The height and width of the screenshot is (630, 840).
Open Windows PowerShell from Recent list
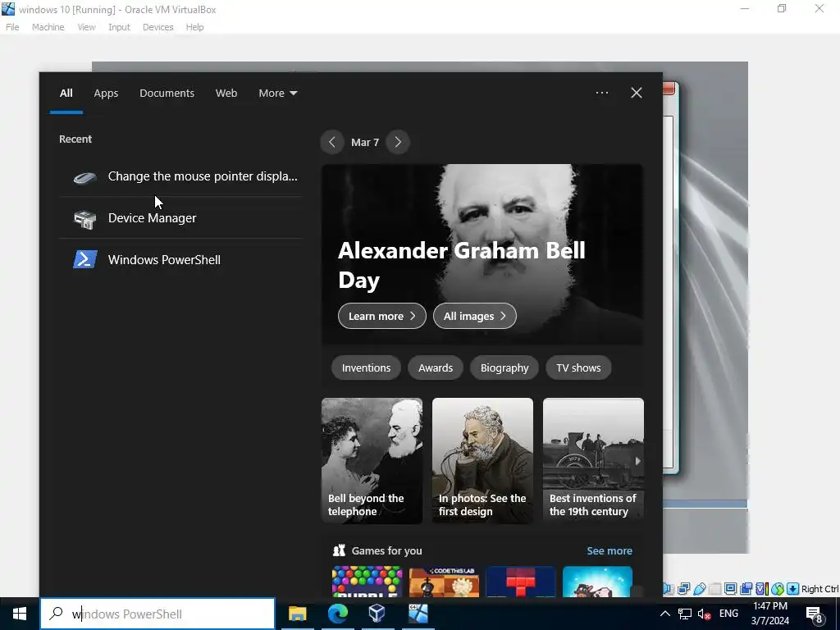[181, 260]
